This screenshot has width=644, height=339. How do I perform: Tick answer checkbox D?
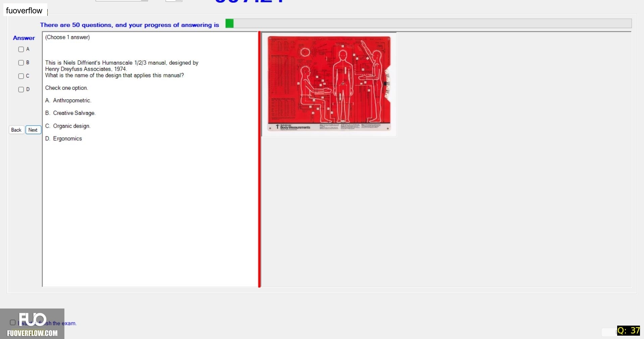click(21, 89)
